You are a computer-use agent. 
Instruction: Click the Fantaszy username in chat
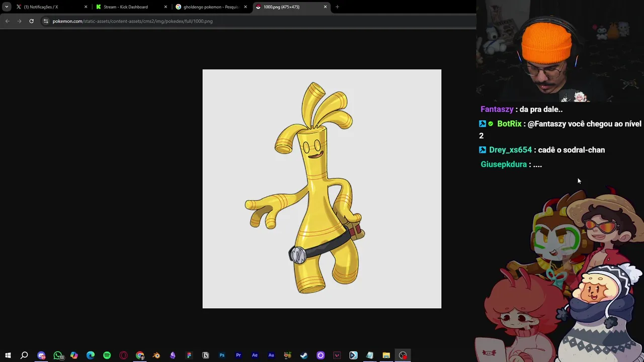click(497, 109)
